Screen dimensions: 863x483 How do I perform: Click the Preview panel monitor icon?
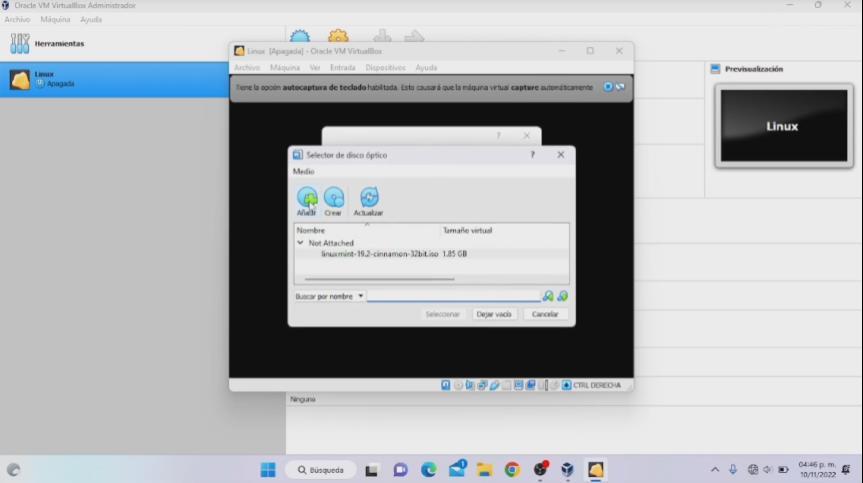pos(715,69)
